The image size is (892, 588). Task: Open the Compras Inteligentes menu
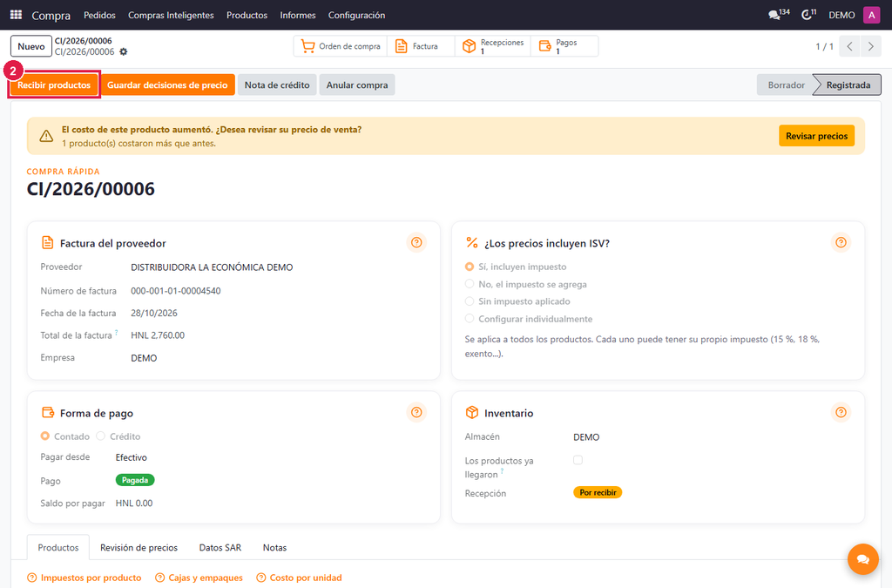point(171,16)
